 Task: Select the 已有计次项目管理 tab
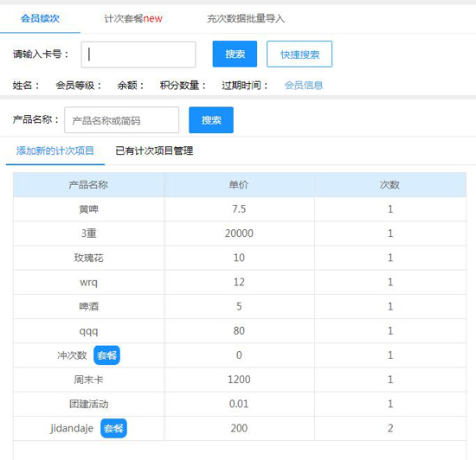coord(154,150)
